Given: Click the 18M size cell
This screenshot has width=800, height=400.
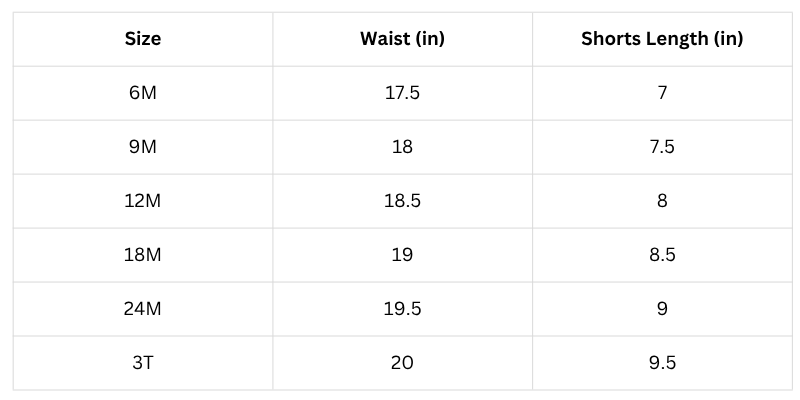Looking at the screenshot, I should (143, 255).
